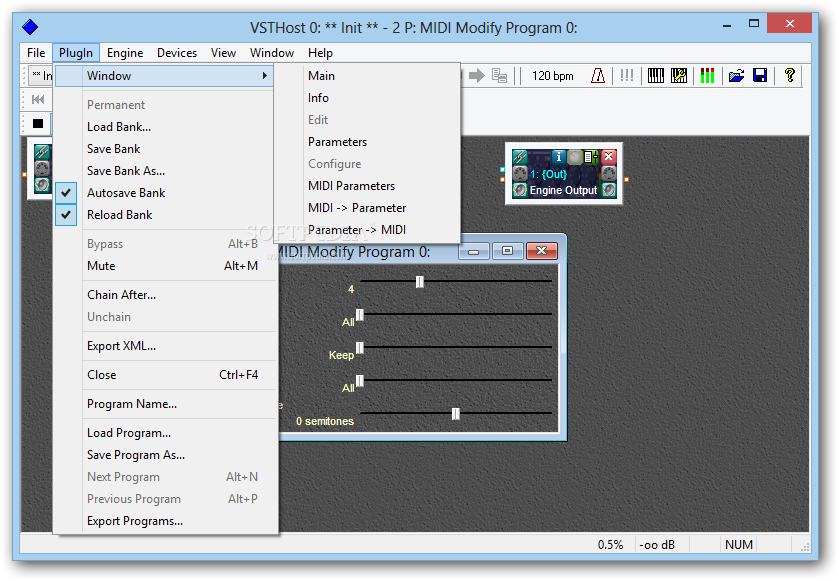Choose Load Bank... from PlugIn menu
This screenshot has height=581, width=839.
(166, 127)
